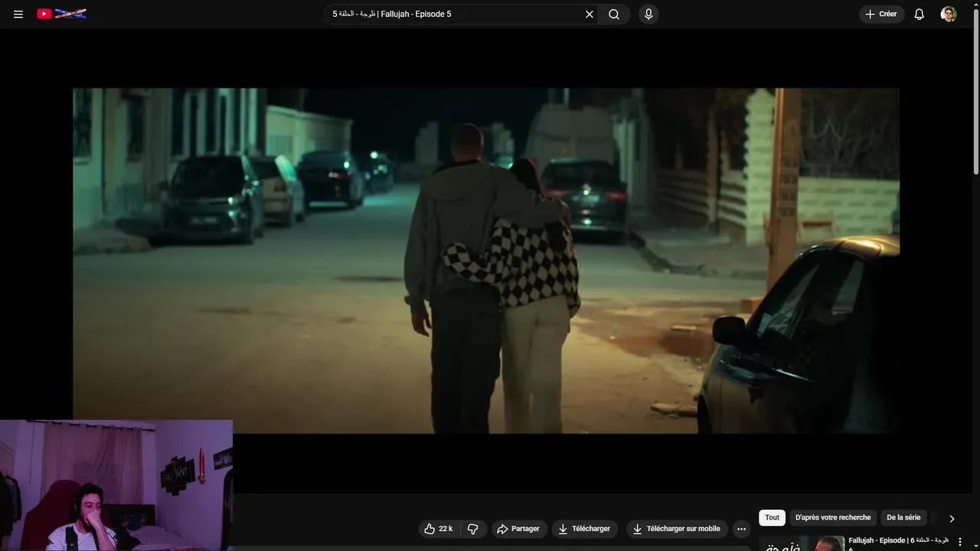Select the Tout filter chip
The width and height of the screenshot is (980, 551).
pos(772,517)
